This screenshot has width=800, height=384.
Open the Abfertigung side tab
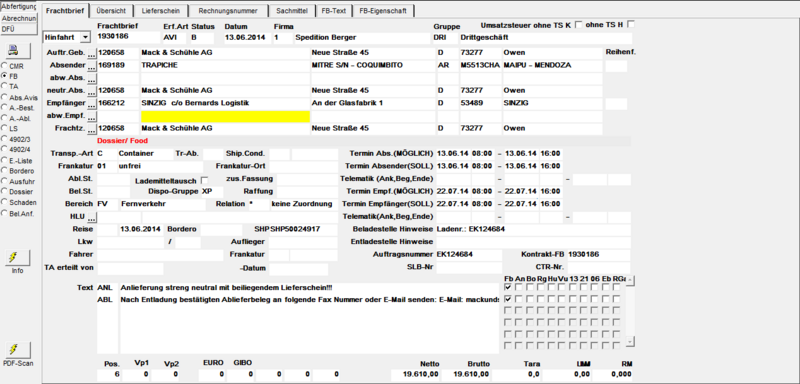click(x=19, y=7)
